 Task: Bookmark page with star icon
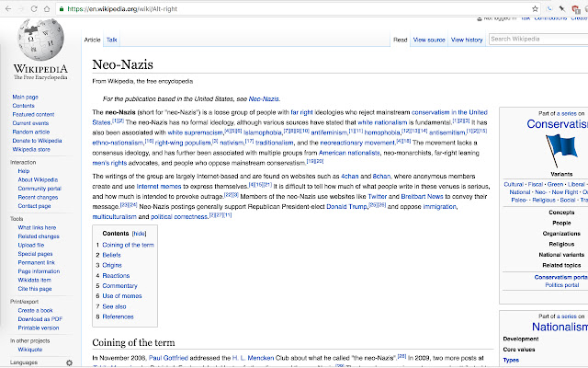tap(535, 8)
